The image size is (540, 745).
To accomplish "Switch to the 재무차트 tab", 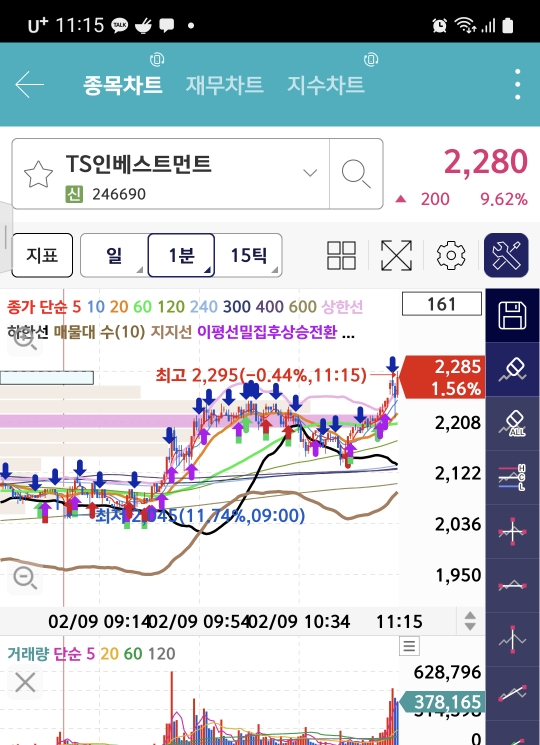I will 224,85.
